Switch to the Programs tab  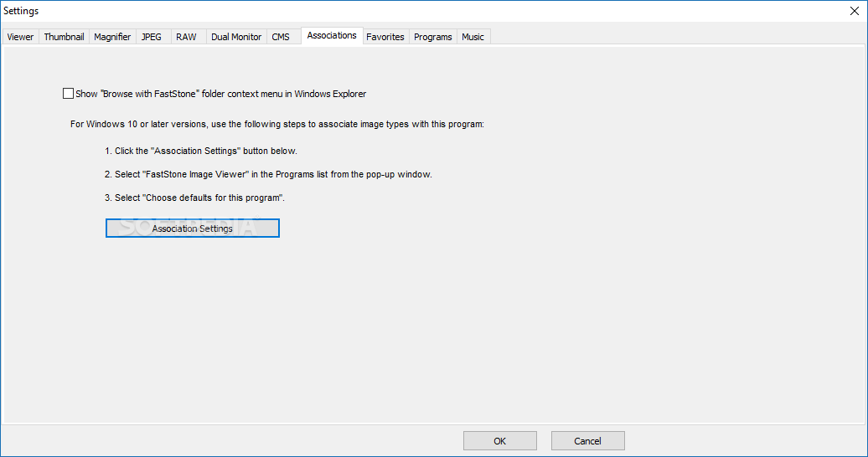(x=433, y=37)
